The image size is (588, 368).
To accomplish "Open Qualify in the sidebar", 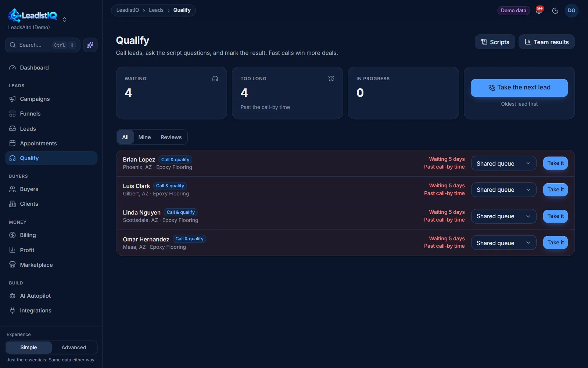I will (x=51, y=158).
